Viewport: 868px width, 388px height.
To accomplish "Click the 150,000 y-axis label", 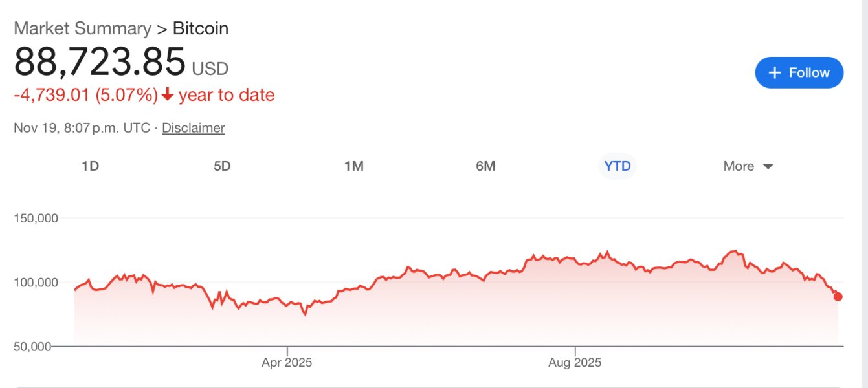I will (x=36, y=219).
